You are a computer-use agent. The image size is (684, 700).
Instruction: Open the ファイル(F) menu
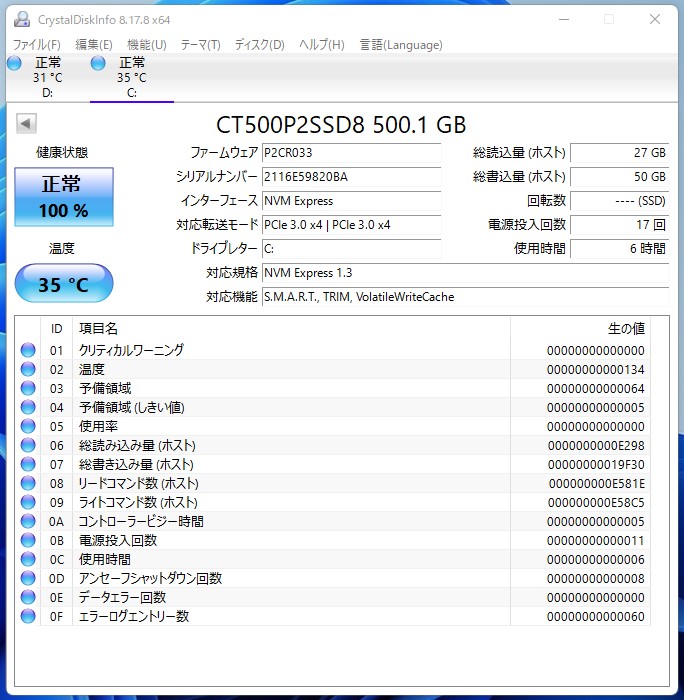tap(37, 45)
